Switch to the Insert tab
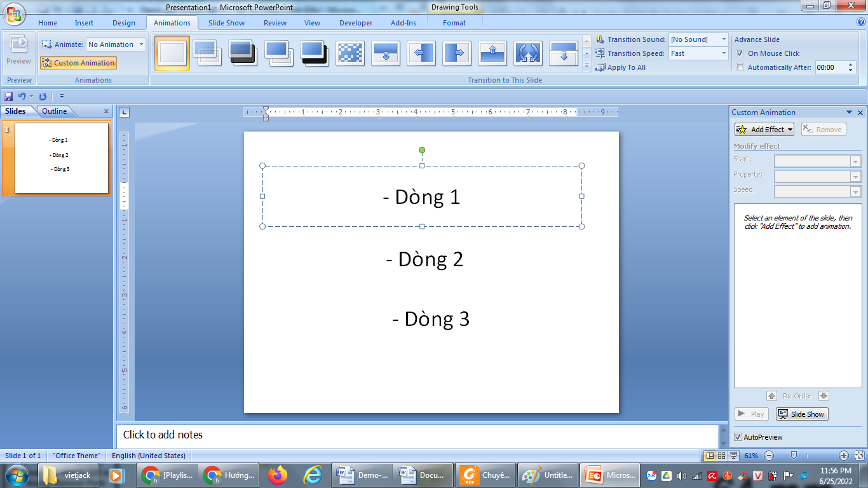 pyautogui.click(x=84, y=23)
